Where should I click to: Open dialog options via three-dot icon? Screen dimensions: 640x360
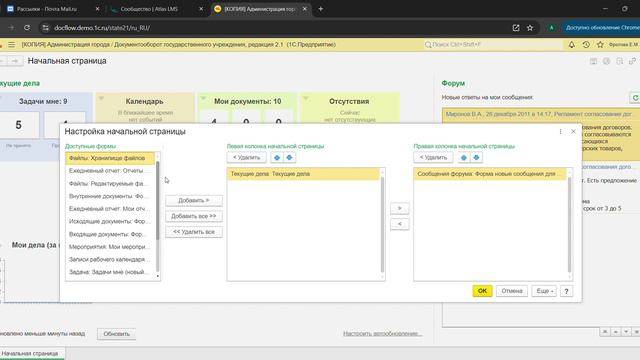click(560, 131)
